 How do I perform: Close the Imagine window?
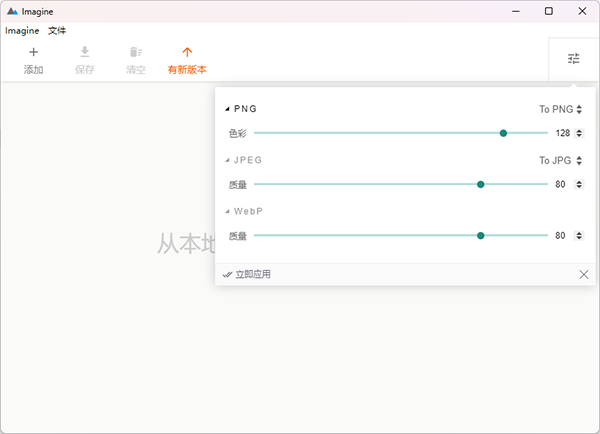coord(582,11)
